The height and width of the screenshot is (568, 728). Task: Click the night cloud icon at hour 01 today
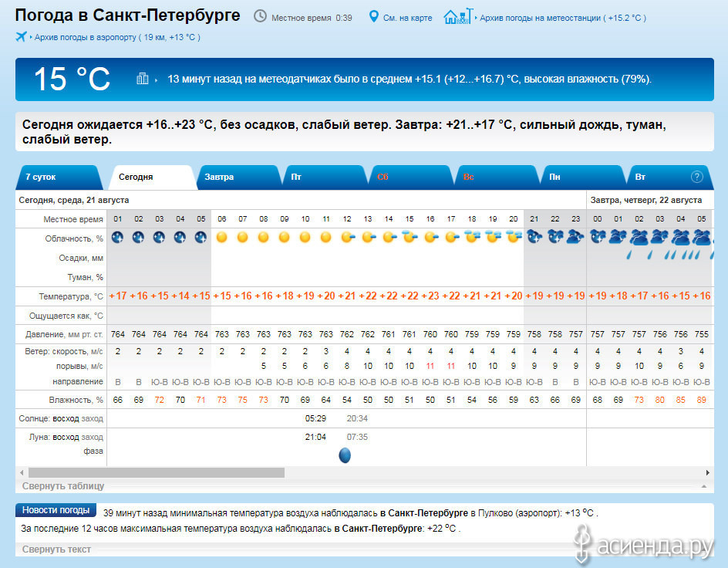coord(117,238)
